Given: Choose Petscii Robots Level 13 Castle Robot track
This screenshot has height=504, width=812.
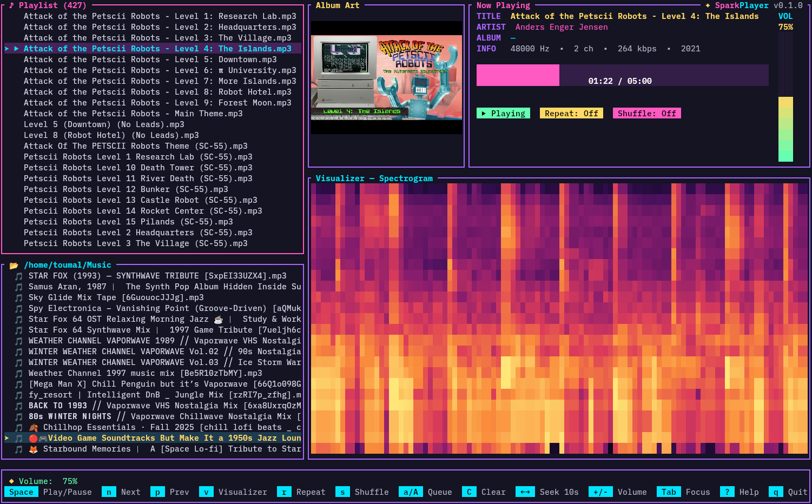Looking at the screenshot, I should point(141,200).
